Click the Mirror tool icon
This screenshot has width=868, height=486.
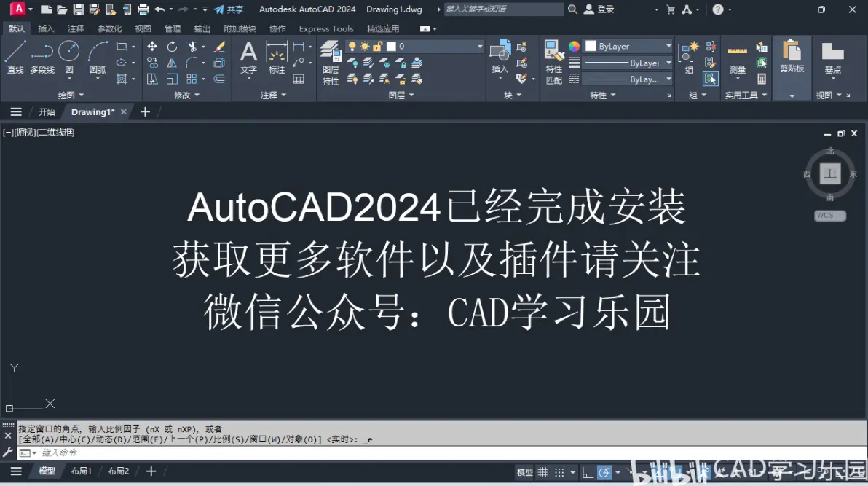point(172,63)
